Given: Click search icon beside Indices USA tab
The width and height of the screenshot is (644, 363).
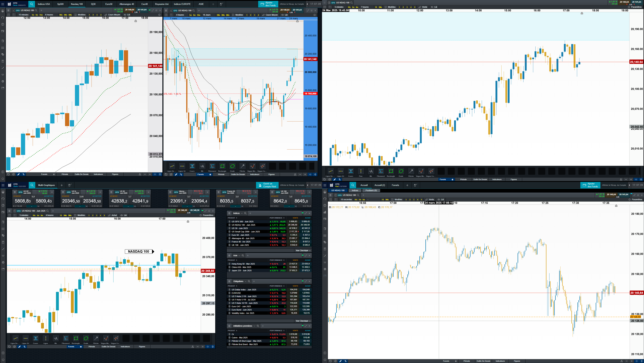Looking at the screenshot, I should (x=32, y=4).
